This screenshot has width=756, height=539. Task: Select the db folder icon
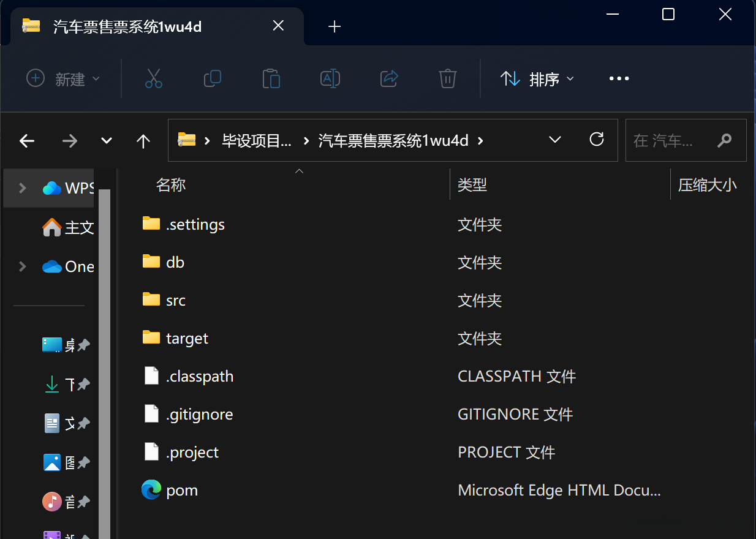click(x=151, y=262)
